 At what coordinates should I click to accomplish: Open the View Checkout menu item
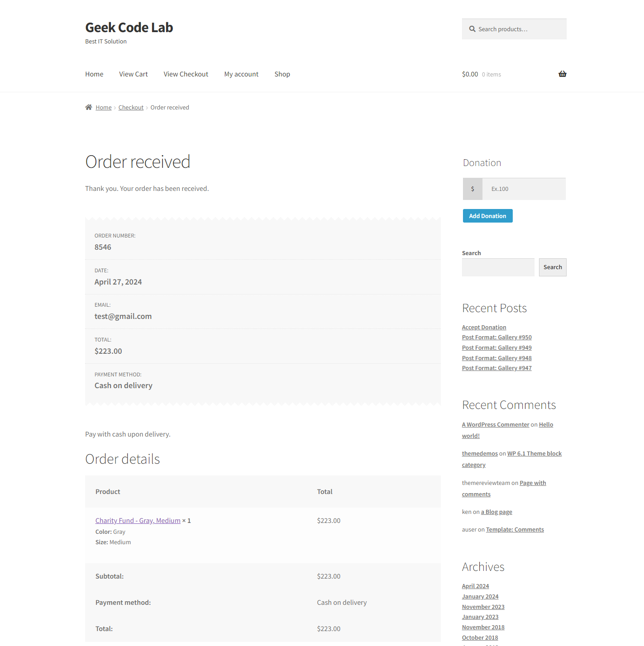click(186, 74)
